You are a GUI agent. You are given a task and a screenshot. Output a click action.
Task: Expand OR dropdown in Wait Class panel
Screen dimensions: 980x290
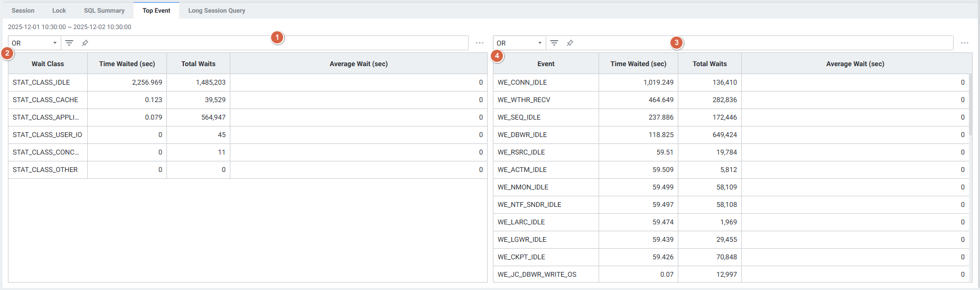click(34, 43)
